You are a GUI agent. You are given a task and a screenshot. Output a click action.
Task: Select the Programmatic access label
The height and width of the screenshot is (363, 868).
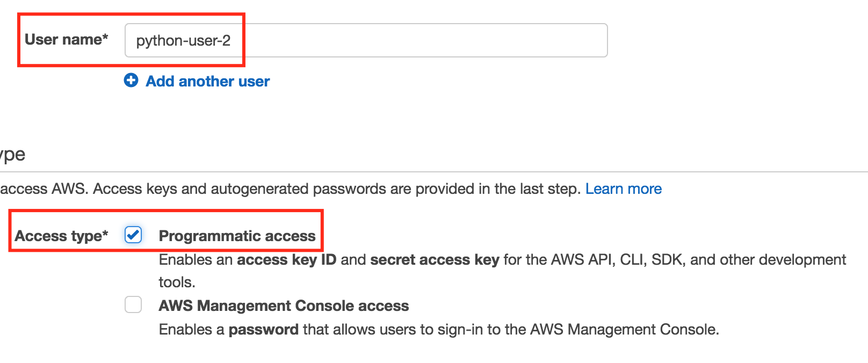click(x=237, y=236)
